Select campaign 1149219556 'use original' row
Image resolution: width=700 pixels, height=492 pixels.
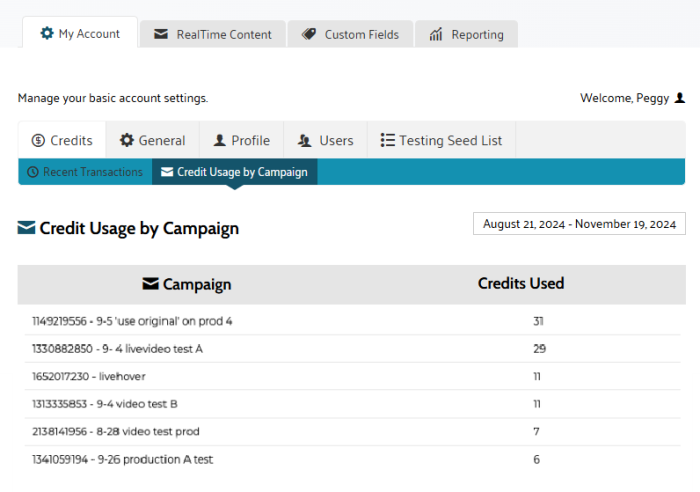click(x=133, y=321)
